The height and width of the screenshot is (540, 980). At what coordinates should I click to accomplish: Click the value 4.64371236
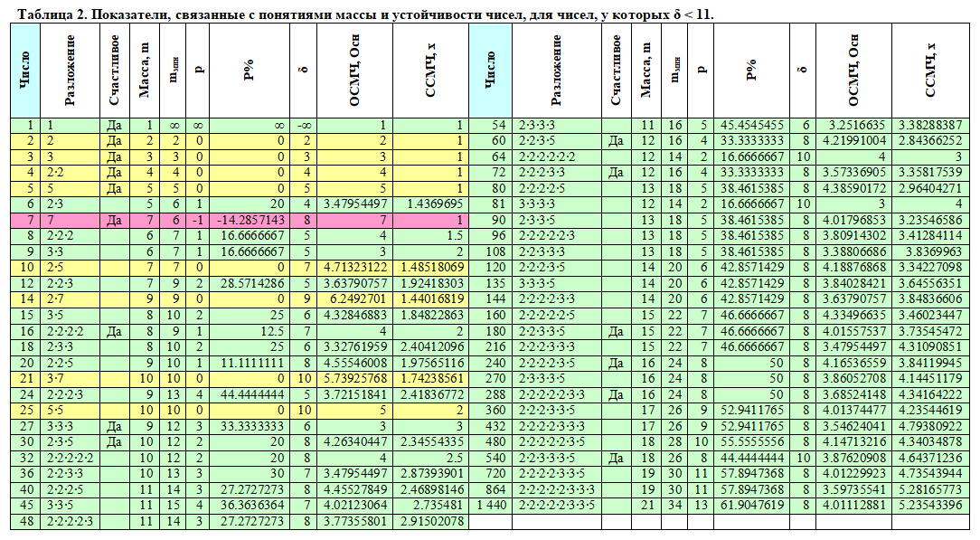[x=930, y=458]
